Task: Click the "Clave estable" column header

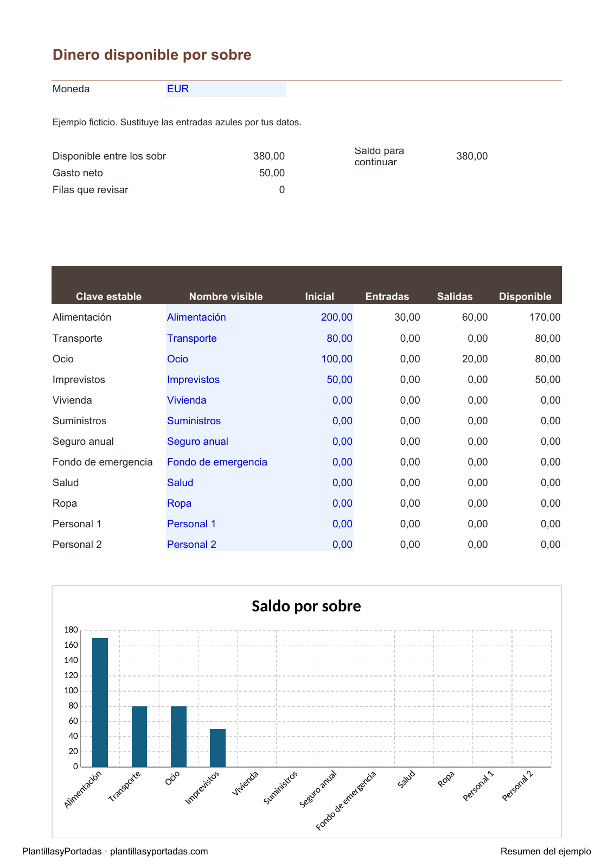Action: point(108,297)
